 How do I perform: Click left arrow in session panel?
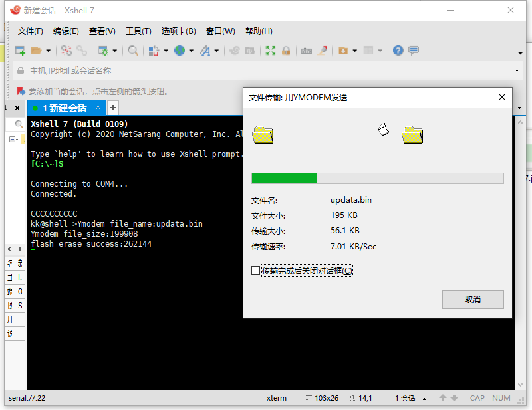coord(9,249)
